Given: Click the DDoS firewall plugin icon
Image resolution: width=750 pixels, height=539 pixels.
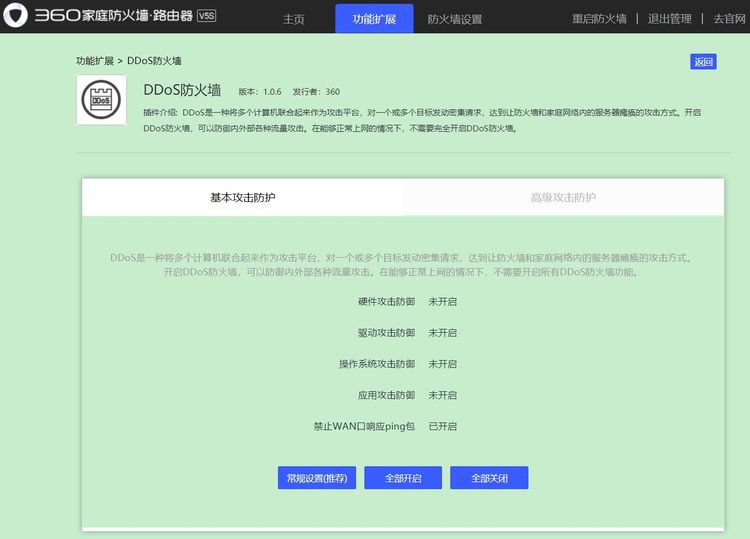Looking at the screenshot, I should coord(101,100).
